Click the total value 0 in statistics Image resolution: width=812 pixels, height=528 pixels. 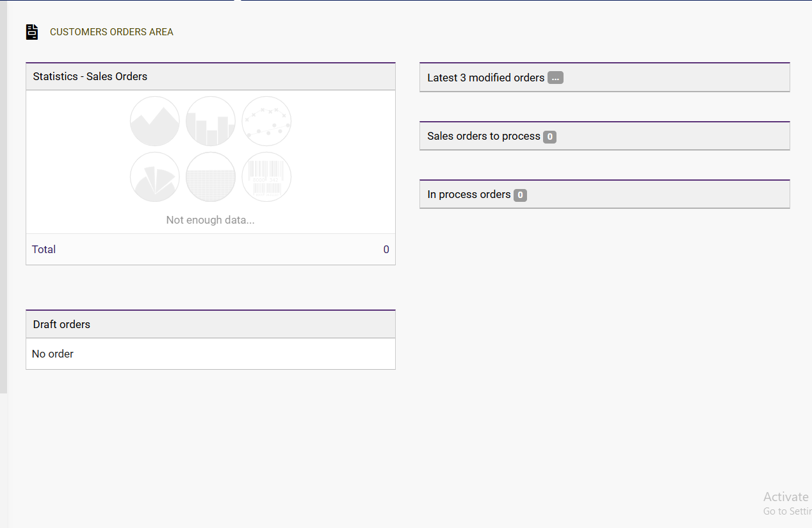coord(386,249)
